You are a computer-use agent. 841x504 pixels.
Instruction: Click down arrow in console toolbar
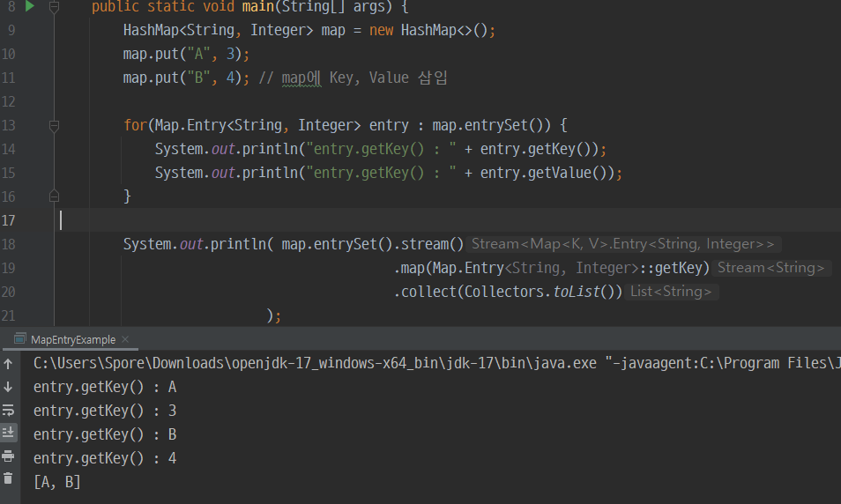(x=8, y=387)
